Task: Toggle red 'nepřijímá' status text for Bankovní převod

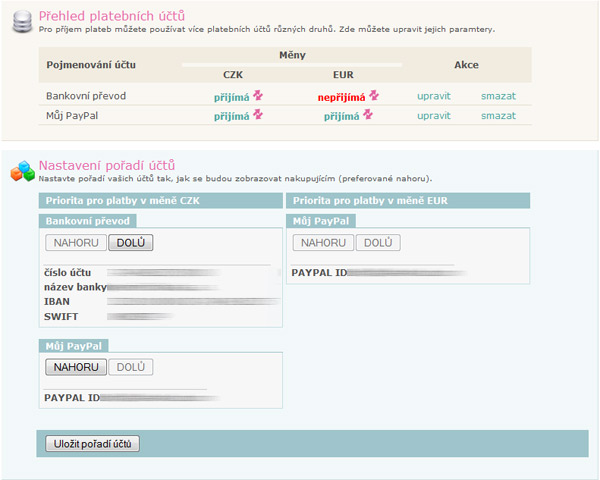Action: 342,97
